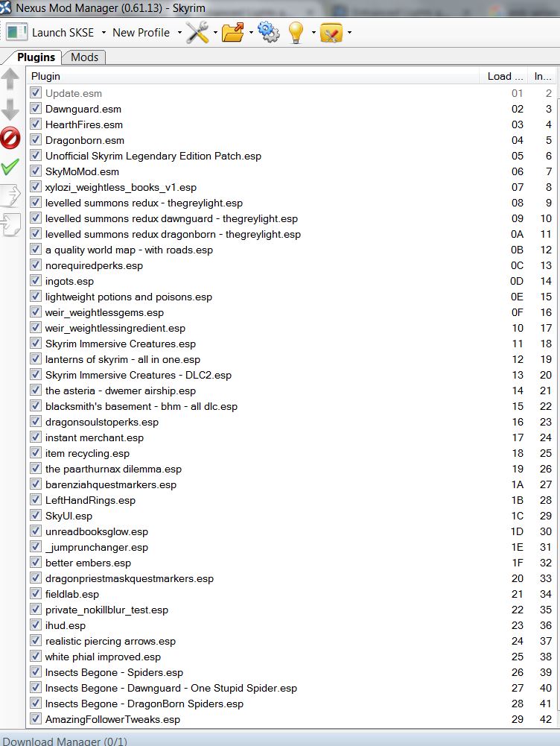Toggle the Dragonborn.esm checkbox

[36, 139]
